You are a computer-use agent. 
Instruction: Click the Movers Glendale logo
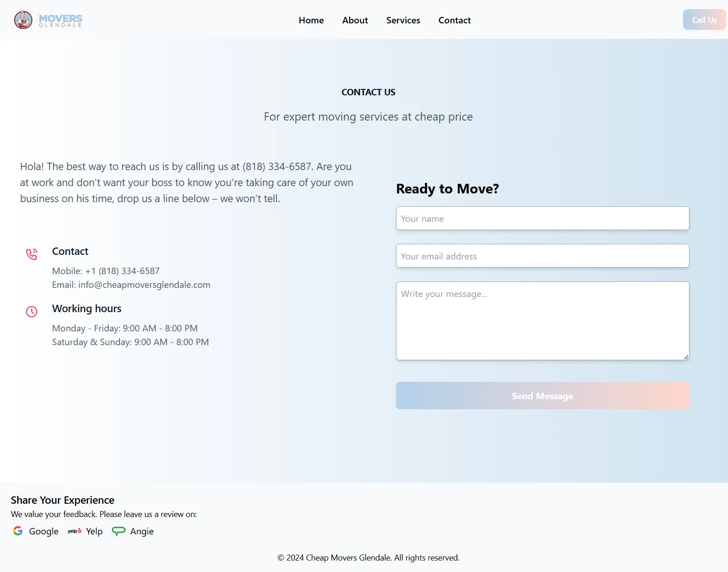pyautogui.click(x=48, y=20)
